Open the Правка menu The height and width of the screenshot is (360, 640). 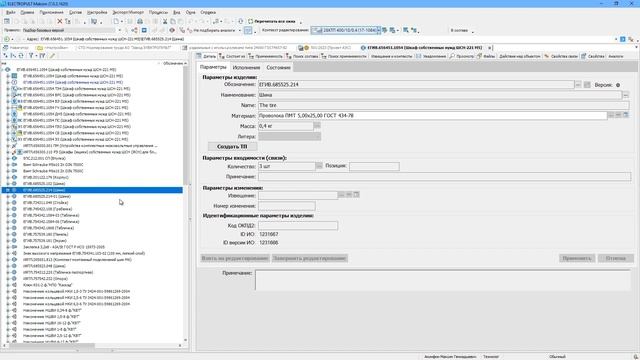tap(27, 13)
